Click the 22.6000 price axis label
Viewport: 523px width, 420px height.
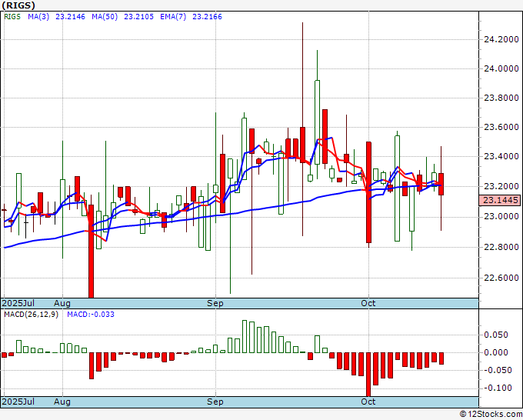(x=501, y=278)
